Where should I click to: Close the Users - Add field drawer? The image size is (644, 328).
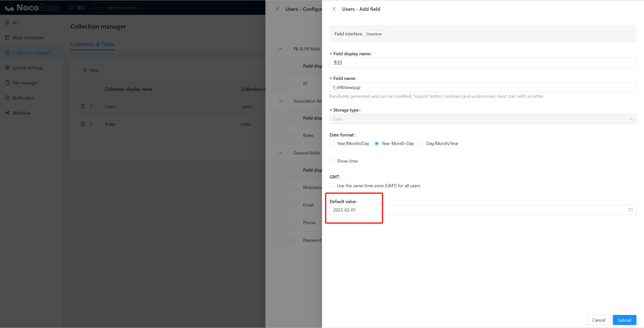(334, 9)
